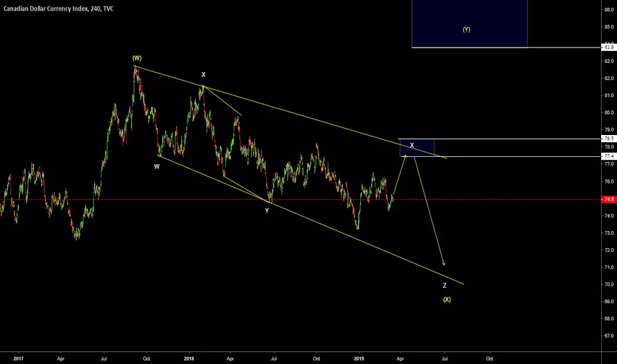Click the 2017 time axis label

pyautogui.click(x=19, y=359)
